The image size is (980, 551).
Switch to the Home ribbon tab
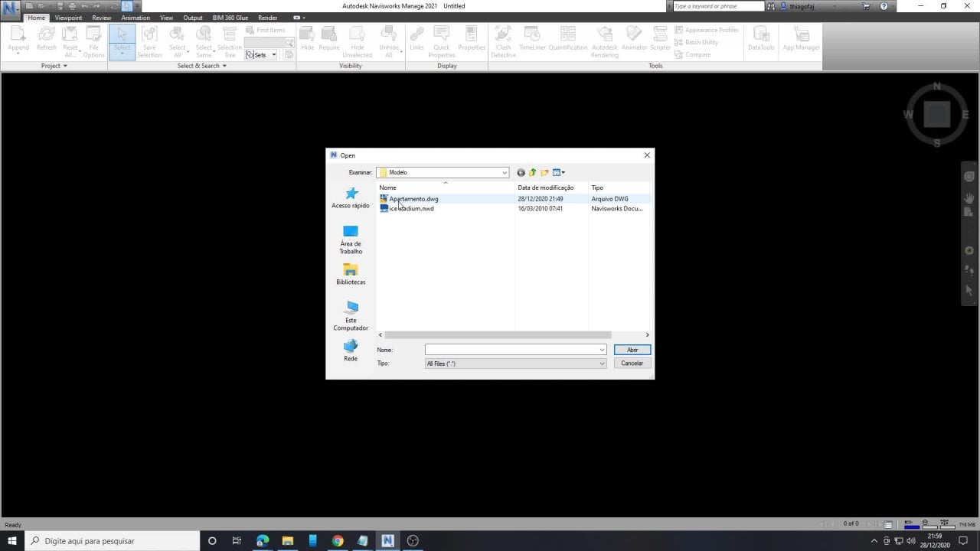37,18
